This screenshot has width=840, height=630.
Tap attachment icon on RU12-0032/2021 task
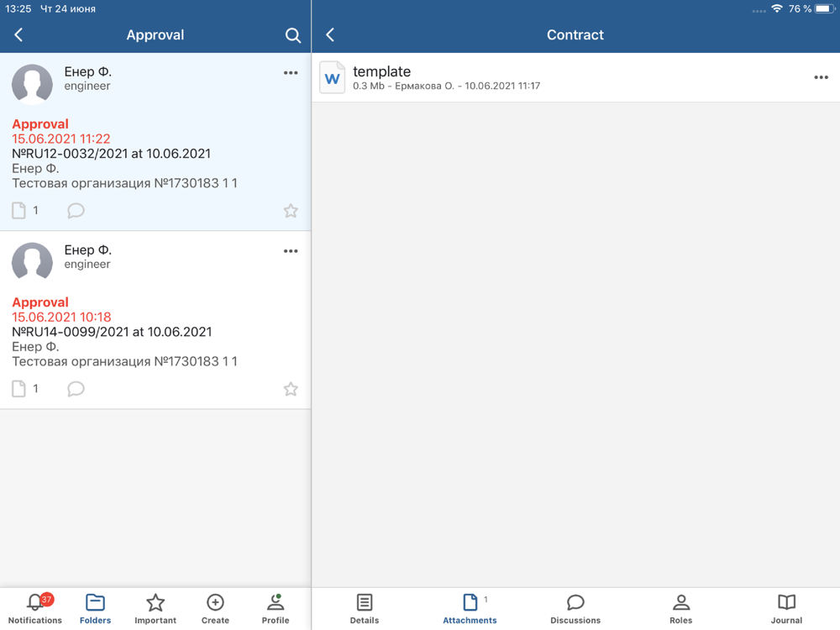[x=18, y=211]
